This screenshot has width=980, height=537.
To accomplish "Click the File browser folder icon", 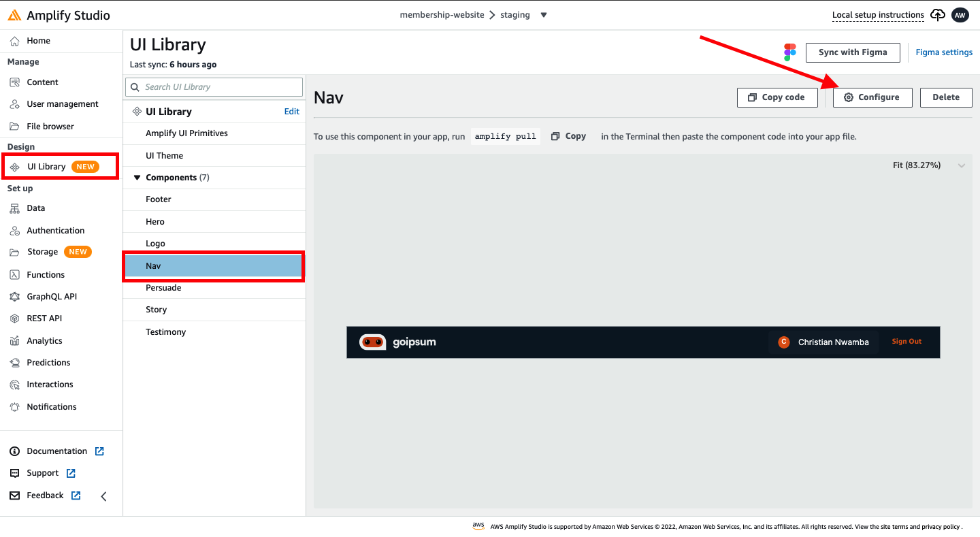I will (14, 127).
